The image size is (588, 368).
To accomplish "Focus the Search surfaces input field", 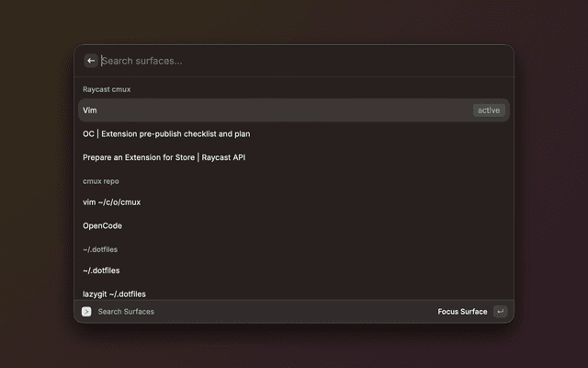I will coord(276,61).
